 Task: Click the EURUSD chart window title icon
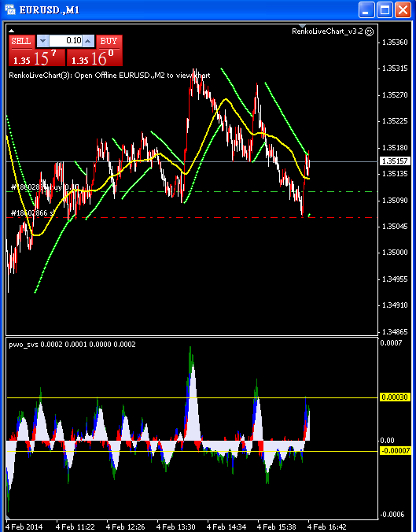[x=10, y=9]
